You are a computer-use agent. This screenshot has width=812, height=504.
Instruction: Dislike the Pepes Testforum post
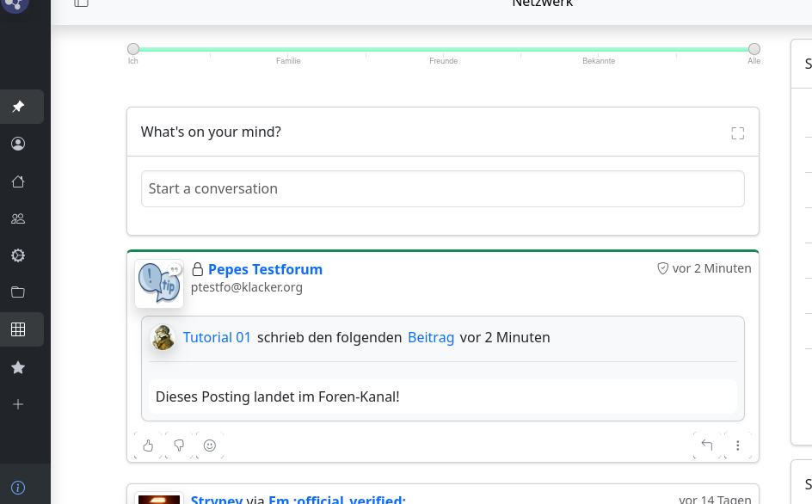pyautogui.click(x=179, y=446)
